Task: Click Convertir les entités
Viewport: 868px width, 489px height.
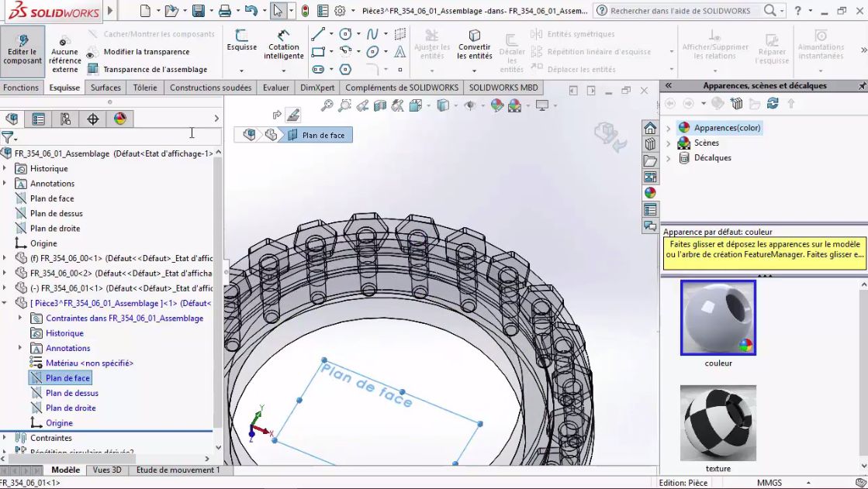Action: point(475,44)
